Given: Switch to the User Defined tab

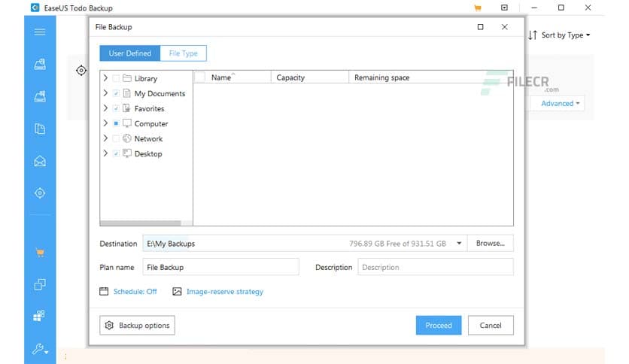Looking at the screenshot, I should [130, 53].
